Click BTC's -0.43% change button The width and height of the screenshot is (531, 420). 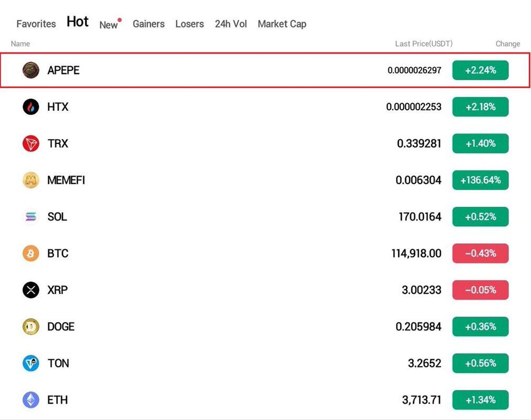(481, 254)
